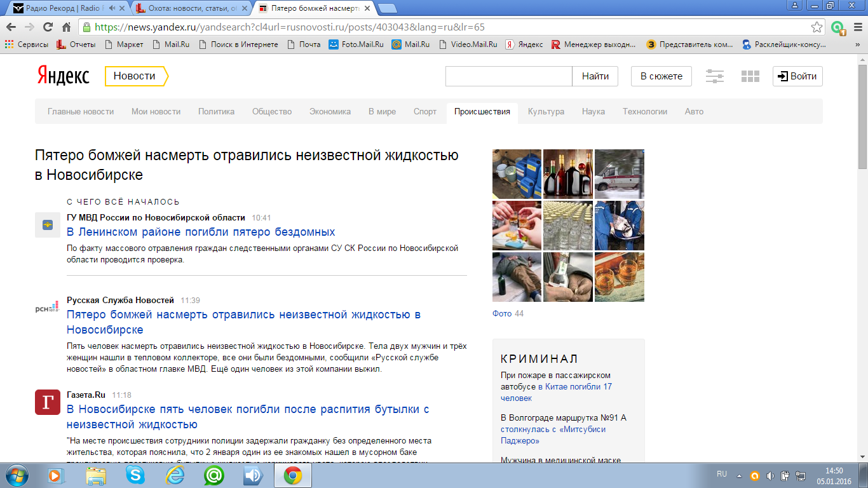Click the Газета.Ru source logo icon
This screenshot has height=488, width=868.
pos(48,402)
